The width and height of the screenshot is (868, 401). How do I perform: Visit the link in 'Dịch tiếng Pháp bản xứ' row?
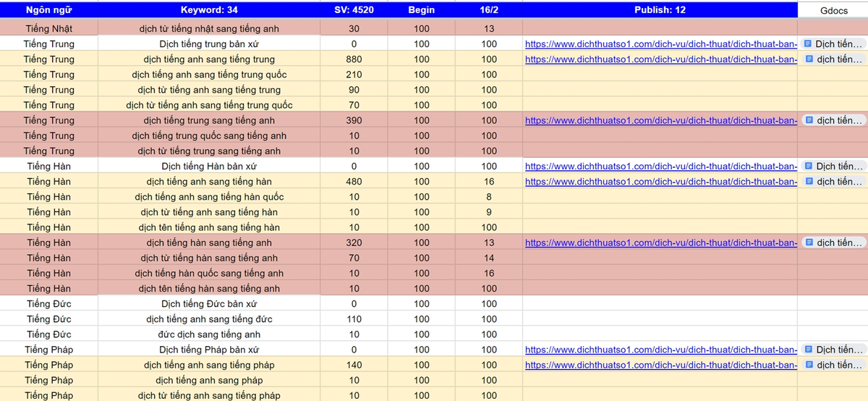661,350
